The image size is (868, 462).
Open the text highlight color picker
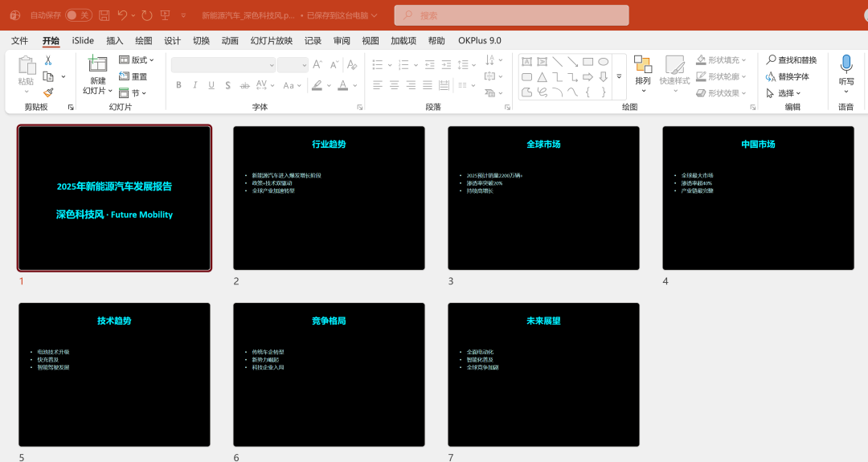(321, 85)
